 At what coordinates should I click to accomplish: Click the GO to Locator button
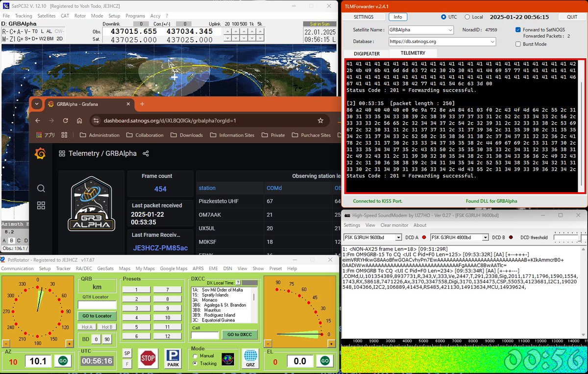97,316
